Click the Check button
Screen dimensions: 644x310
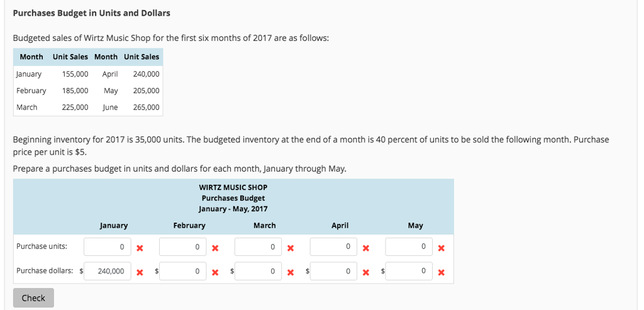33,297
